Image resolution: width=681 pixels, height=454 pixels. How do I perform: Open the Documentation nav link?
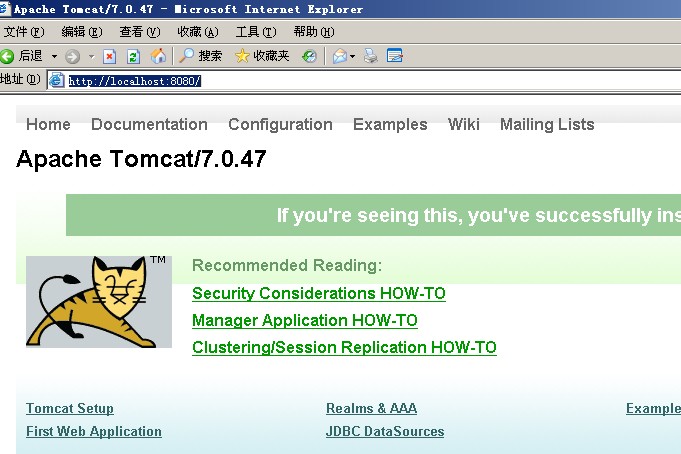(149, 124)
